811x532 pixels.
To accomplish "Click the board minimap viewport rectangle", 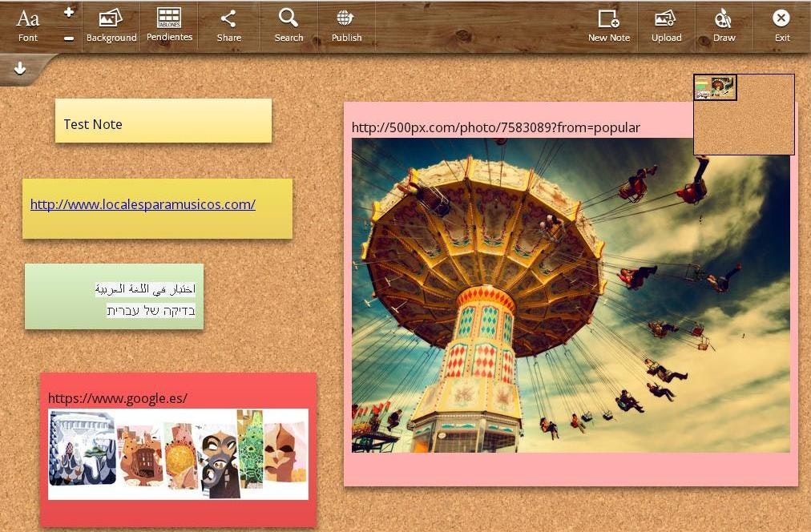I will 716,87.
